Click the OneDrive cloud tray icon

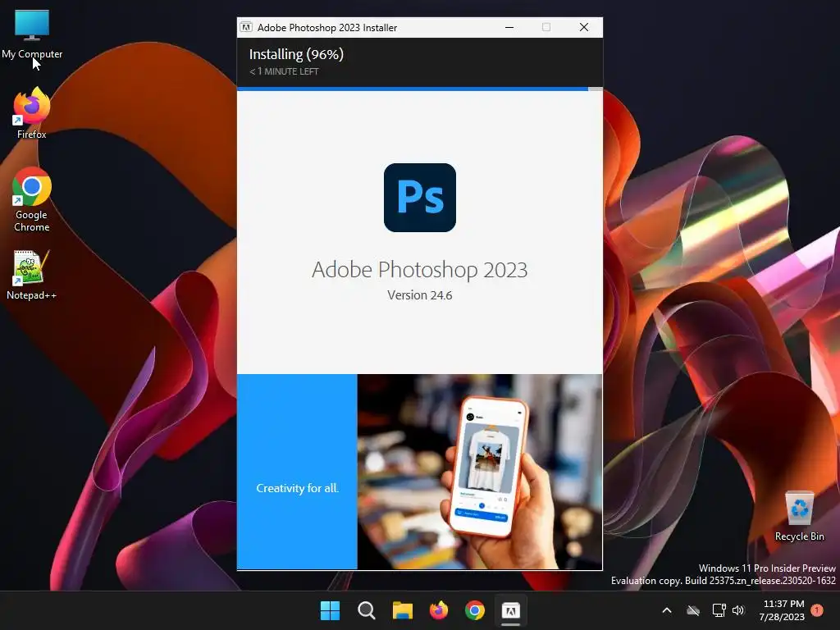pyautogui.click(x=693, y=610)
